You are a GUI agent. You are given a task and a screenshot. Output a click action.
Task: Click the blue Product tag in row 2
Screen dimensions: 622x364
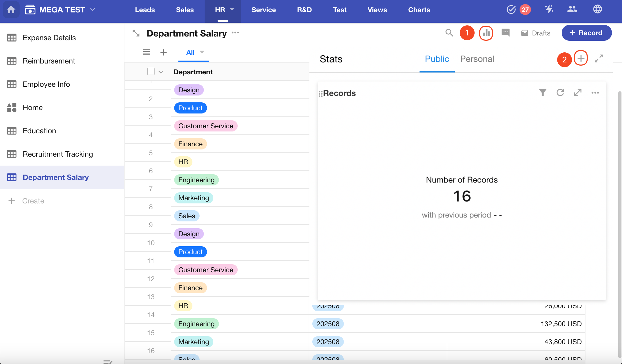tap(190, 108)
